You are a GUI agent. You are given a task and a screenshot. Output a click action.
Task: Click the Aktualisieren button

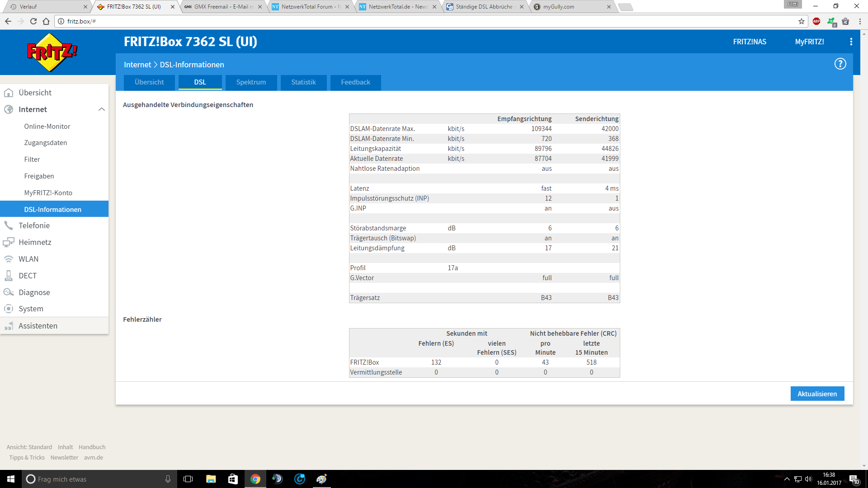pos(817,394)
